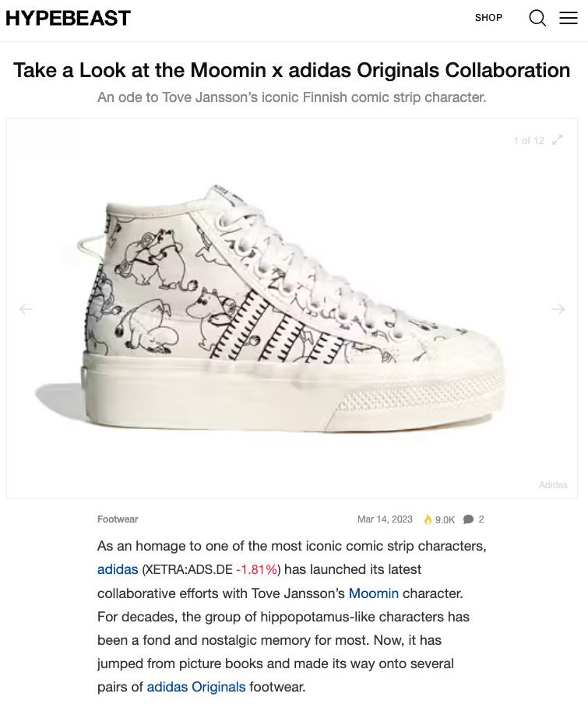The image size is (588, 704).
Task: Go to previous gallery image arrow
Action: (26, 309)
